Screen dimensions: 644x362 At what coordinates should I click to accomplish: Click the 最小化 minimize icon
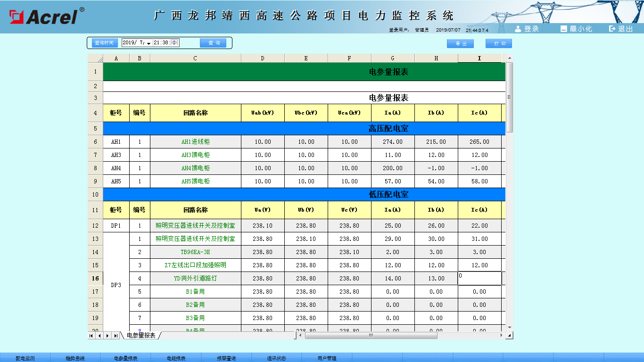pyautogui.click(x=563, y=29)
